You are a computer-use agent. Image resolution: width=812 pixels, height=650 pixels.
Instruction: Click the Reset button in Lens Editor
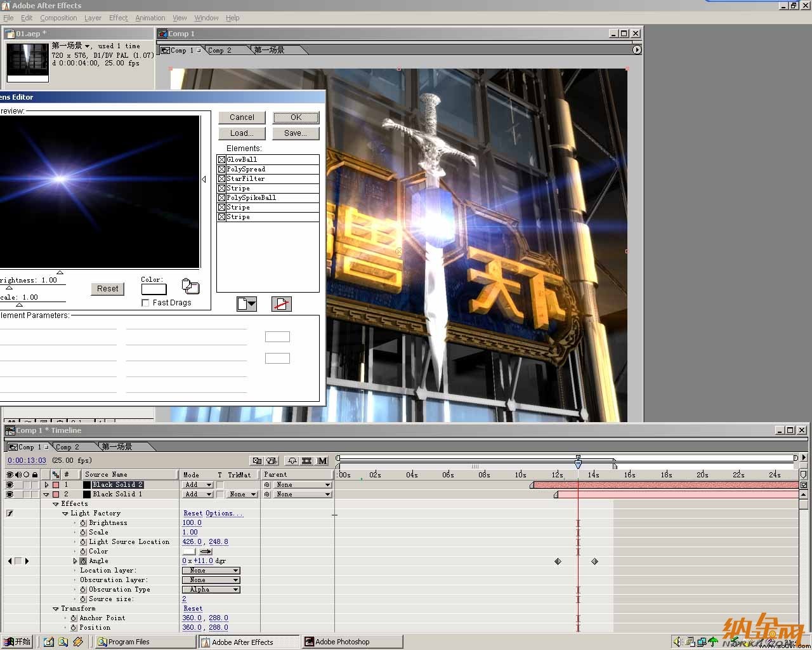(x=108, y=289)
